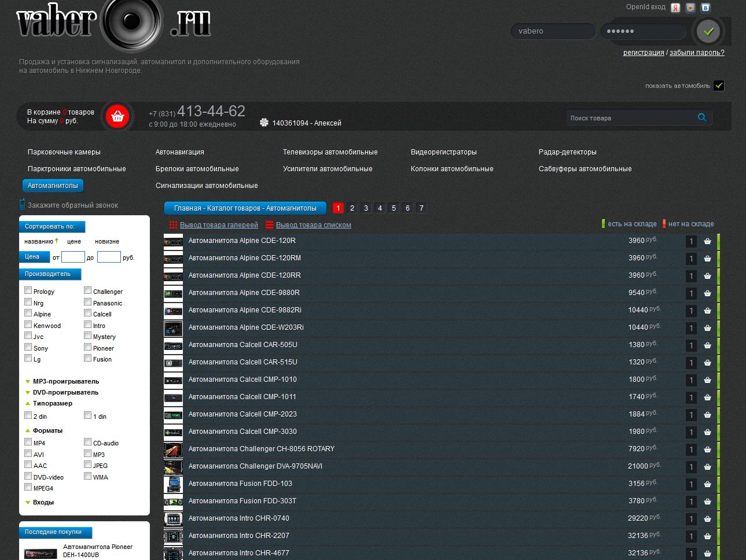Add Calcell CMP-1010 to basket
The height and width of the screenshot is (560, 746).
tap(707, 380)
